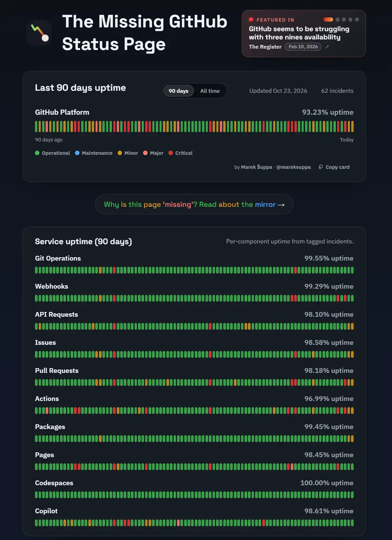This screenshot has height=540, width=392.
Task: Switch to the All time view
Action: click(210, 91)
